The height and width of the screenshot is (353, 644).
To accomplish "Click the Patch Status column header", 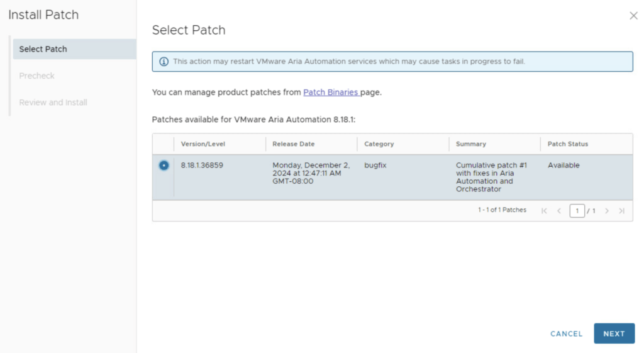I will 567,144.
